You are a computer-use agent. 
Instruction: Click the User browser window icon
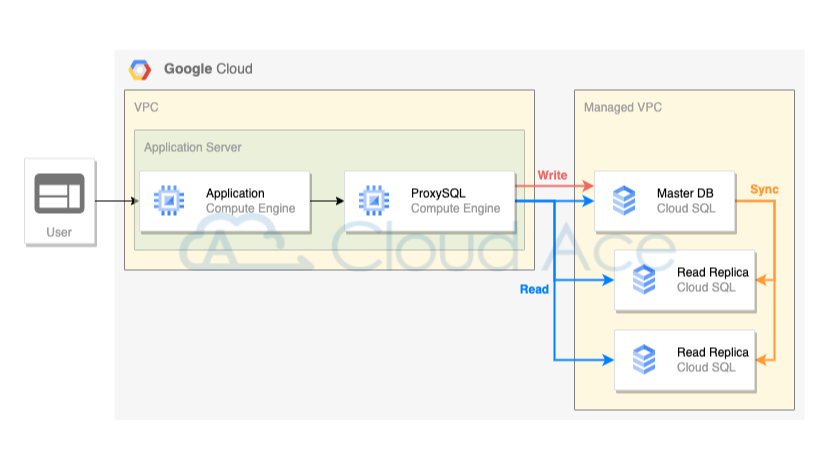point(59,193)
